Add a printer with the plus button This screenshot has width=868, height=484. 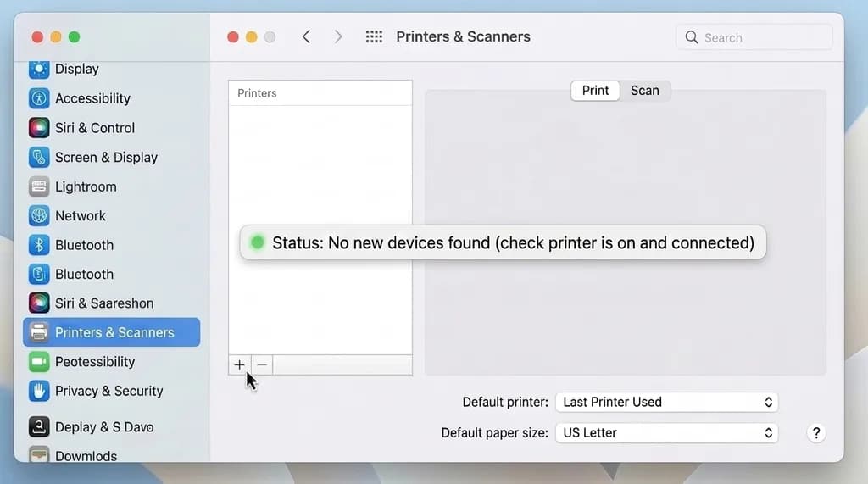tap(239, 365)
